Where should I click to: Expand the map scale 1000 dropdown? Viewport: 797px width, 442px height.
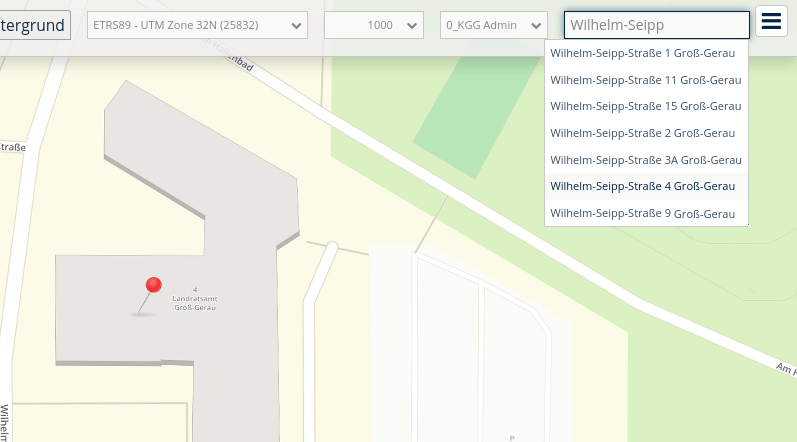click(373, 25)
